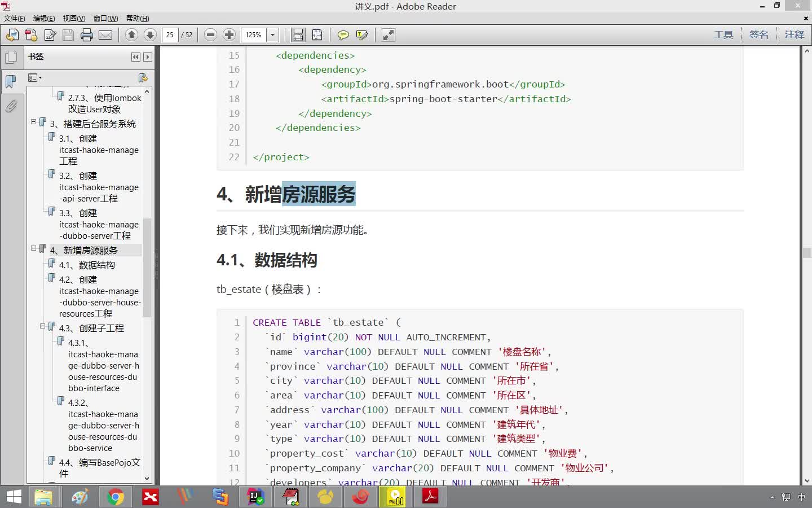Click the bookmarks panel vertical scrollbar thumb
This screenshot has width=812, height=508.
click(147, 268)
